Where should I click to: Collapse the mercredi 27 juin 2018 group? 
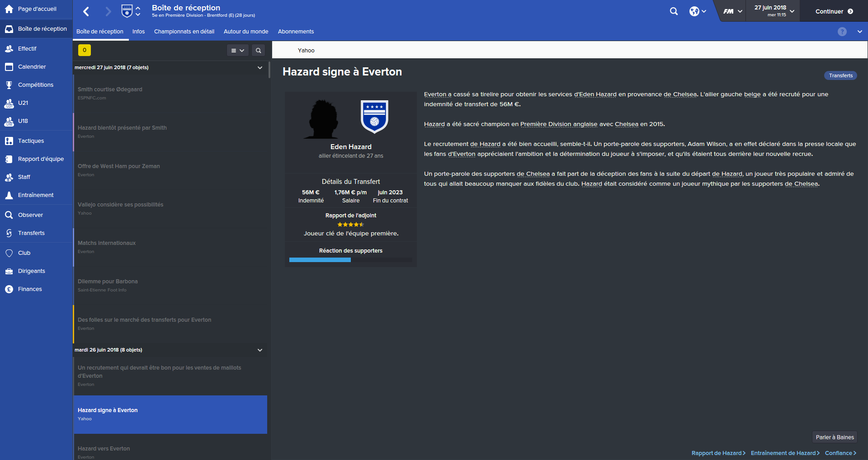(259, 68)
